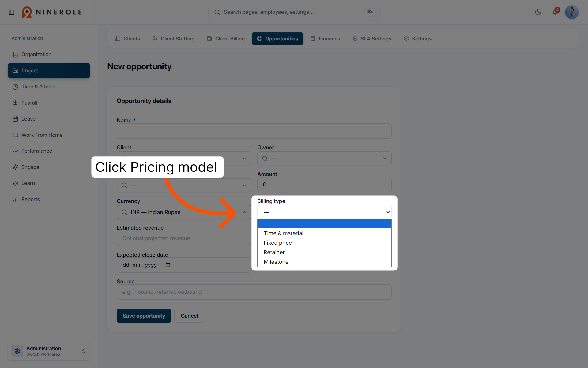Image resolution: width=588 pixels, height=368 pixels.
Task: Open Administration work area switcher
Action: pos(49,351)
